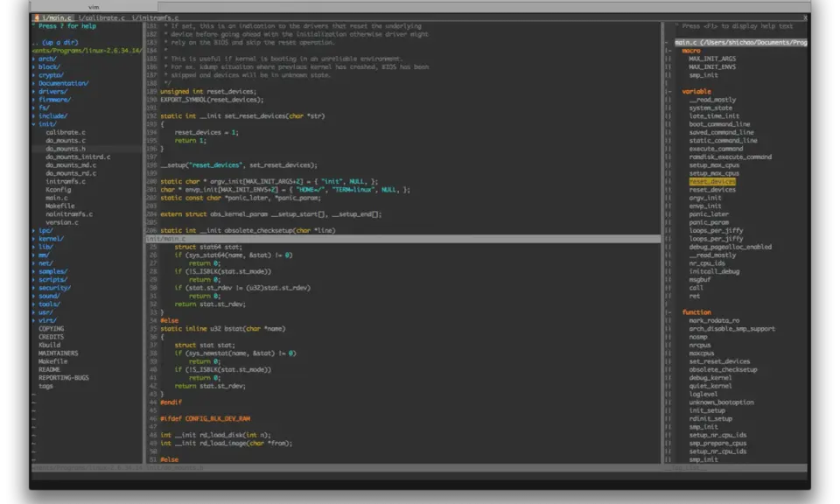Jump to the ramdisk_execute_command tag
The width and height of the screenshot is (840, 504).
pyautogui.click(x=730, y=157)
